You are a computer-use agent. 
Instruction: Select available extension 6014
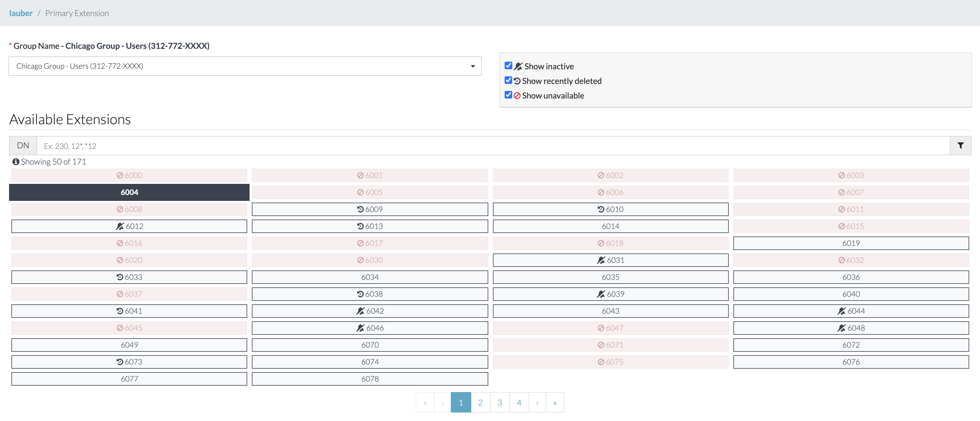(x=610, y=226)
